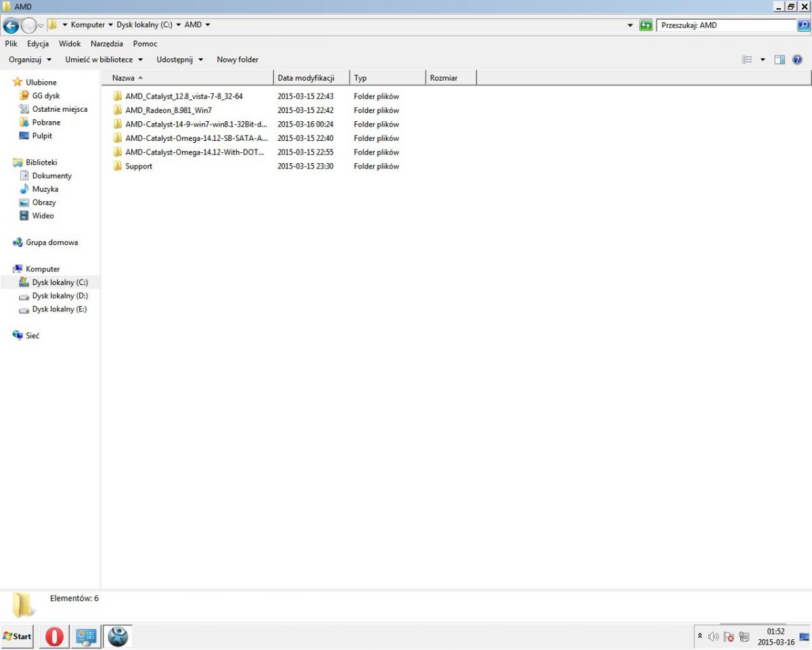812x650 pixels.
Task: Click the Pobrane folder icon
Action: click(24, 123)
